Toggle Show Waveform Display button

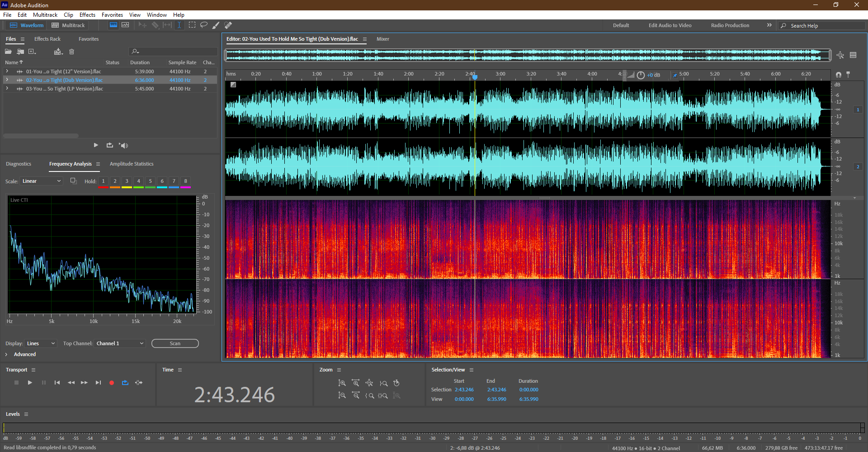coord(113,25)
